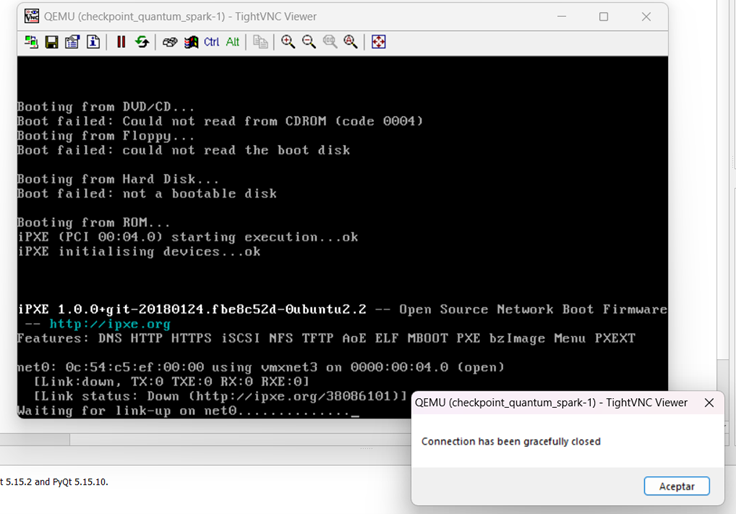Pause the remote screen updates
This screenshot has width=736, height=514.
coord(121,42)
